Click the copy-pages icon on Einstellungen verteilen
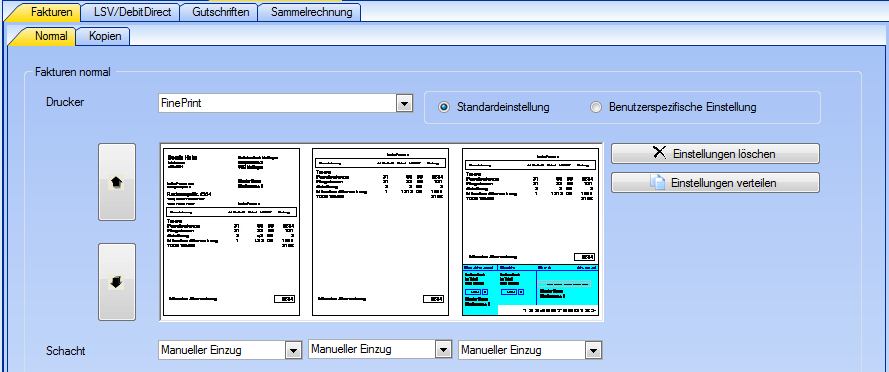889x372 pixels. tap(658, 183)
